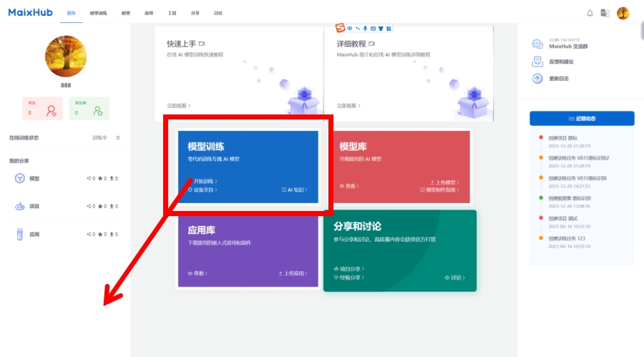Click 经验分享 on the green card

coord(349,278)
